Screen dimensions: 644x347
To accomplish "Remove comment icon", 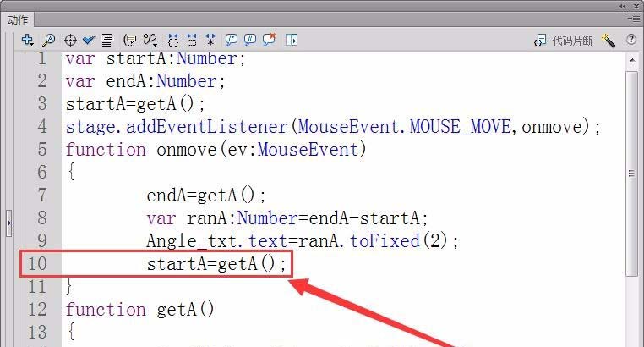I will click(x=269, y=40).
